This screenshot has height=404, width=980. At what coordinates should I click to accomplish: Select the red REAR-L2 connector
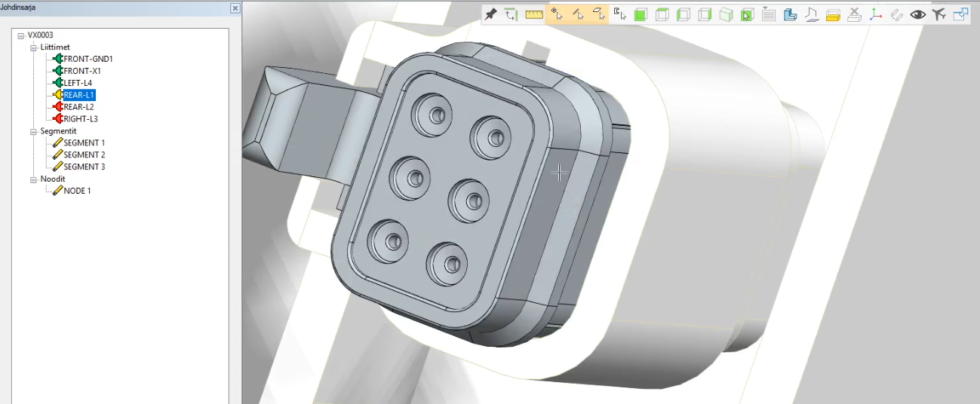[x=78, y=107]
